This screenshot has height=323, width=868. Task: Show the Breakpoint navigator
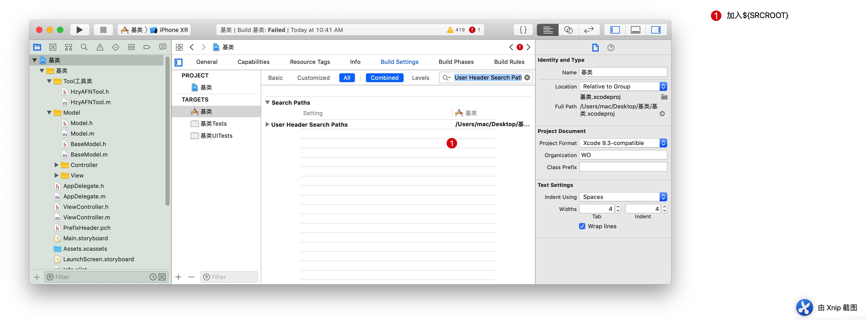point(147,47)
